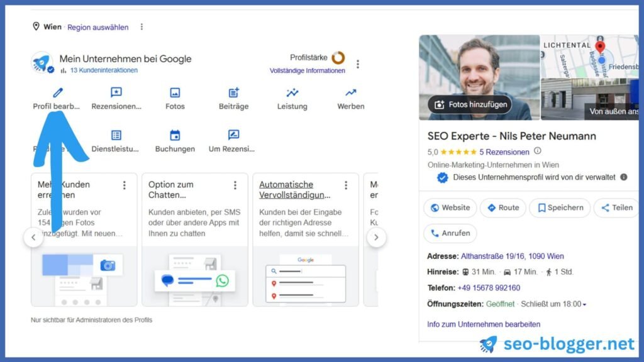Screen dimensions: 644x362
Task: Select walking time 1 Std.
Action: [559, 272]
